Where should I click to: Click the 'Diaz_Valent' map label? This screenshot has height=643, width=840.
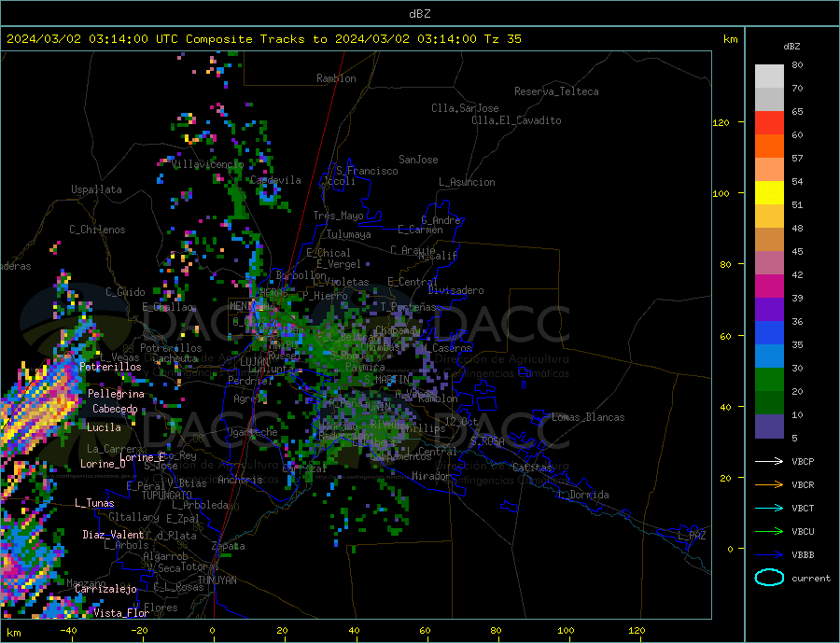pos(113,535)
